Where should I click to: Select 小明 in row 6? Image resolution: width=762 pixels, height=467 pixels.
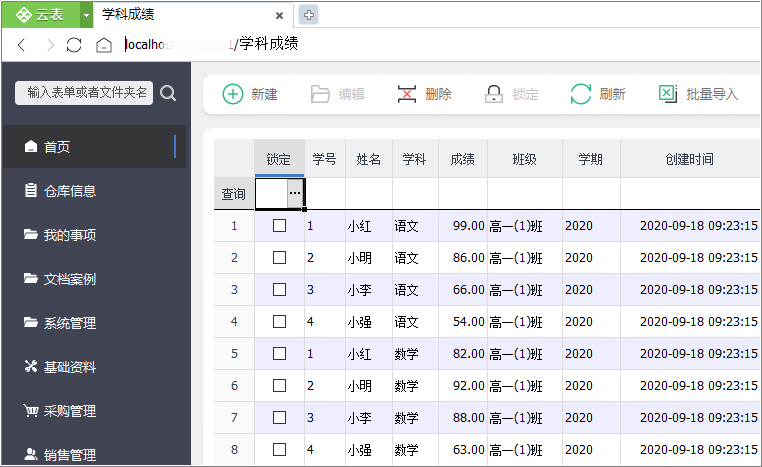pyautogui.click(x=369, y=386)
